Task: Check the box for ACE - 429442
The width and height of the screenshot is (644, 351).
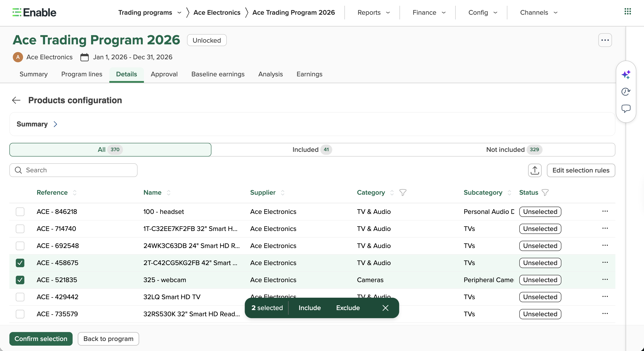Action: click(x=20, y=297)
